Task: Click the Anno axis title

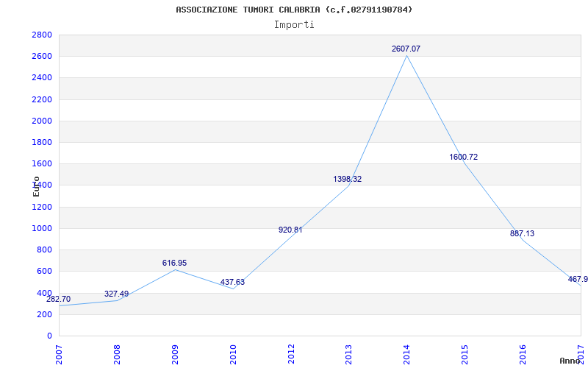Action: [x=570, y=361]
